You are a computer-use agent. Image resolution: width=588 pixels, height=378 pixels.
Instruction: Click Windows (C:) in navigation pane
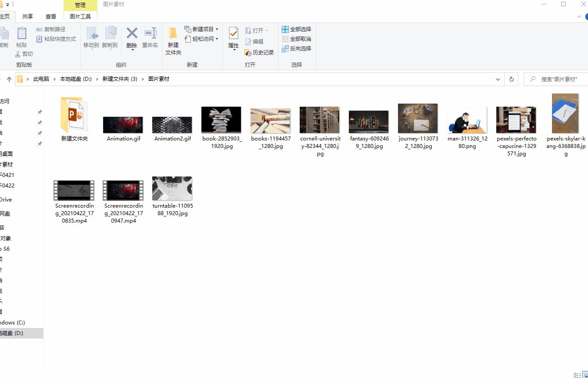[x=12, y=323]
